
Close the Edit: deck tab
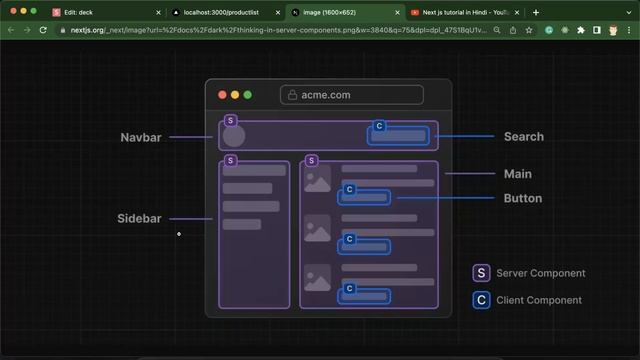[158, 13]
